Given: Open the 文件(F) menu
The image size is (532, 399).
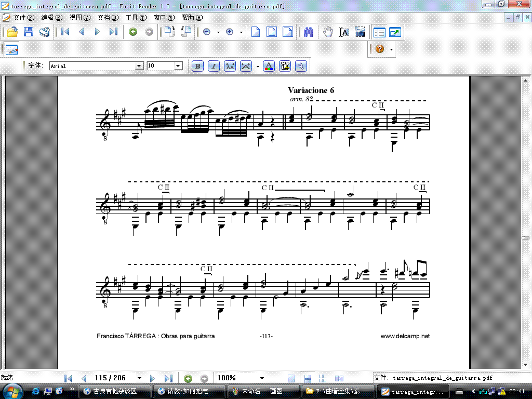Looking at the screenshot, I should click(23, 18).
